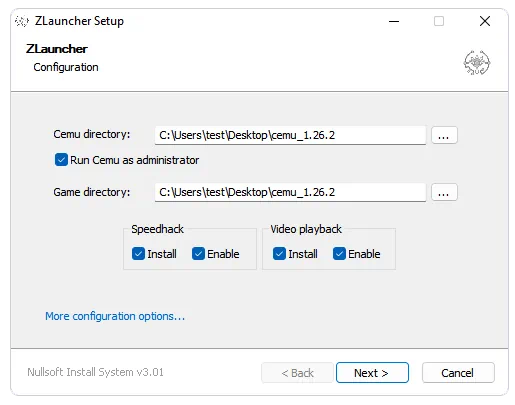Click the Cancel button
515x405 pixels.
click(458, 373)
